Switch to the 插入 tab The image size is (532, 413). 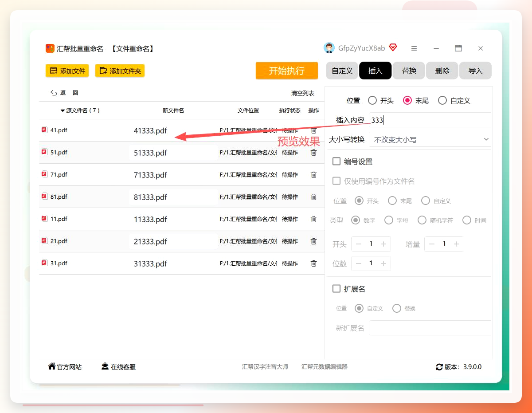[375, 71]
